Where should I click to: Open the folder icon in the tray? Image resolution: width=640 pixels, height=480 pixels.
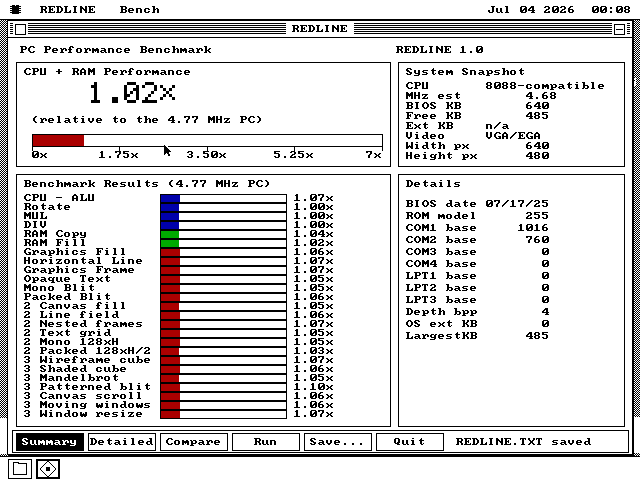click(x=20, y=469)
